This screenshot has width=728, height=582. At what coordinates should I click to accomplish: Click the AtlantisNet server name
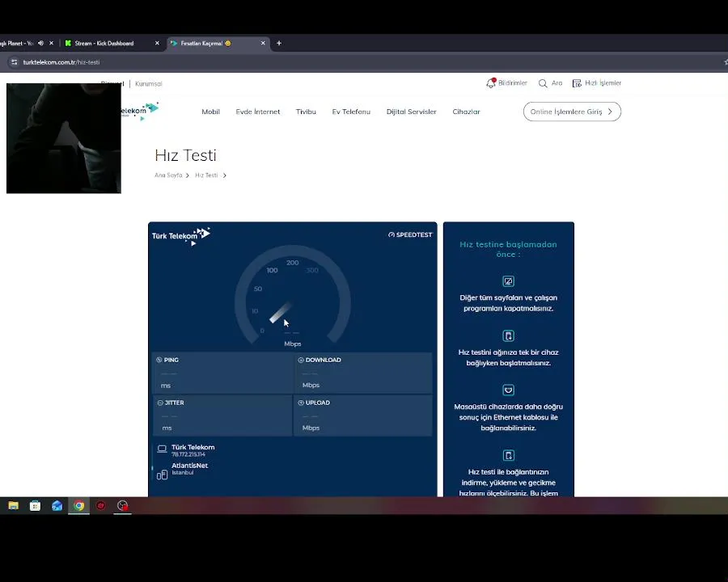(189, 466)
